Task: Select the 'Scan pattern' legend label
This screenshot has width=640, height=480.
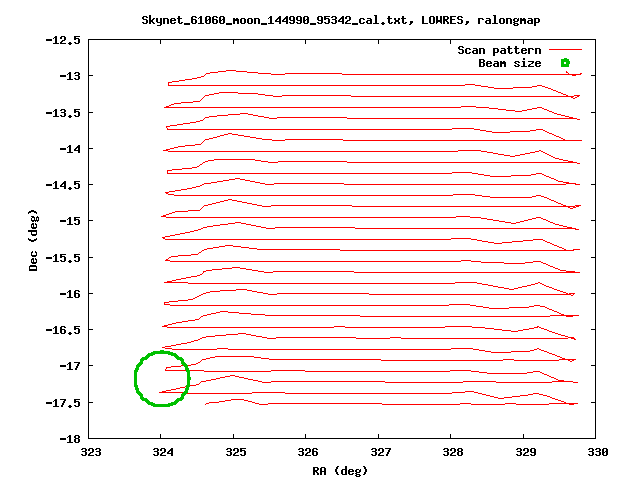Action: pos(499,50)
